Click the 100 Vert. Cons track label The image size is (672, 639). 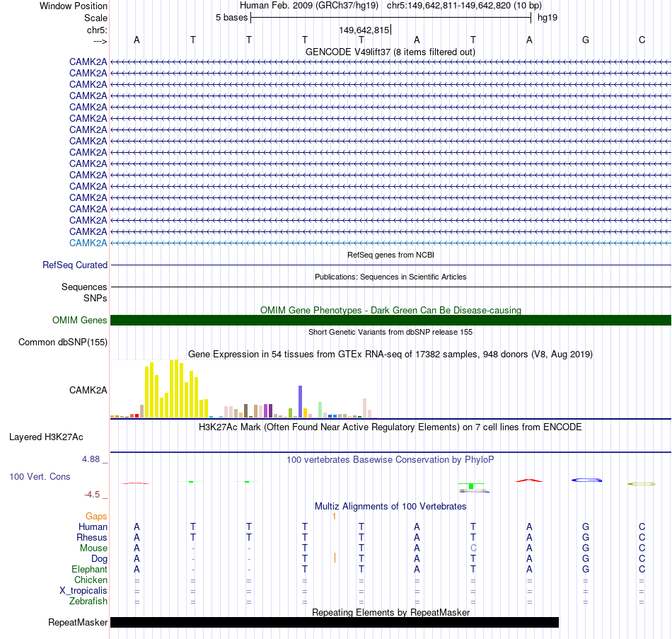[x=40, y=476]
